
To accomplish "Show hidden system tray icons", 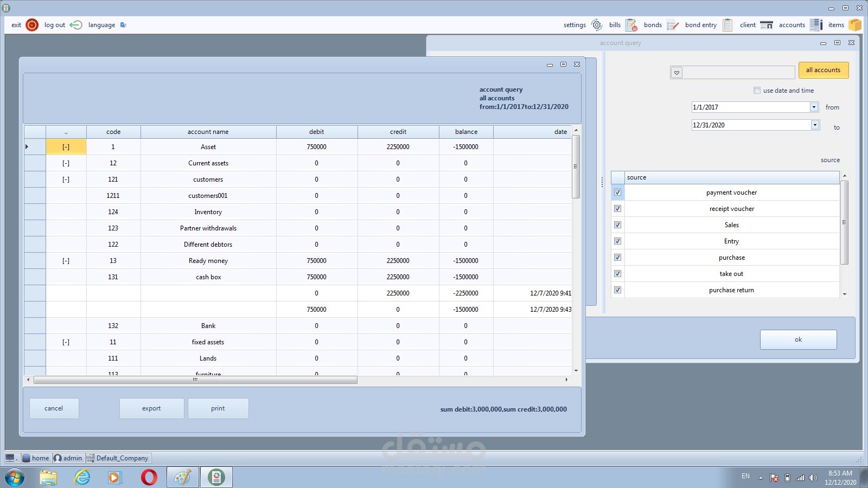I will point(761,478).
